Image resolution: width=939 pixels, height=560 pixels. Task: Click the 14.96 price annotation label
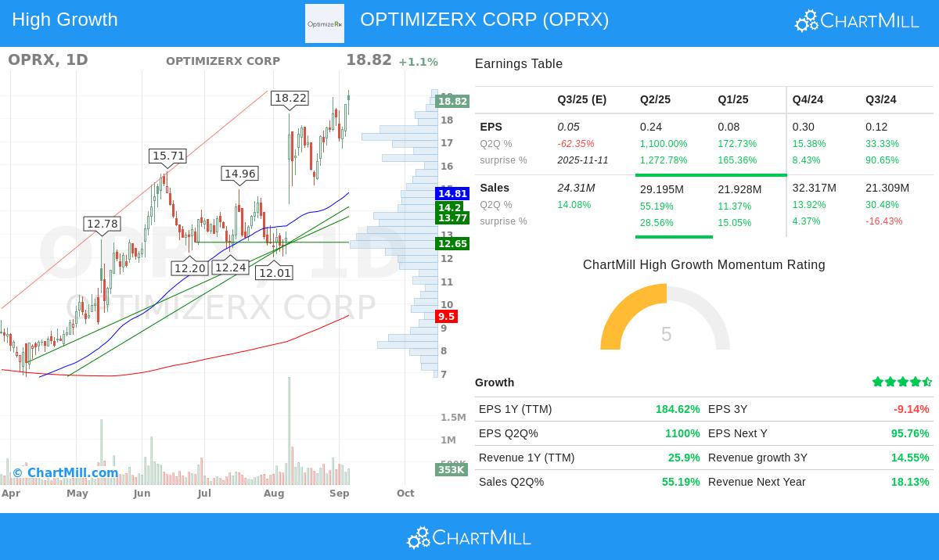pyautogui.click(x=239, y=174)
